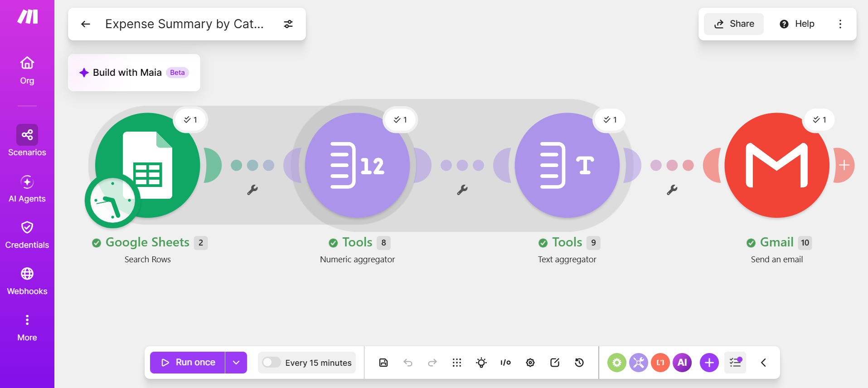Click the purple plus add favorite button
This screenshot has height=388, width=868.
click(x=709, y=363)
